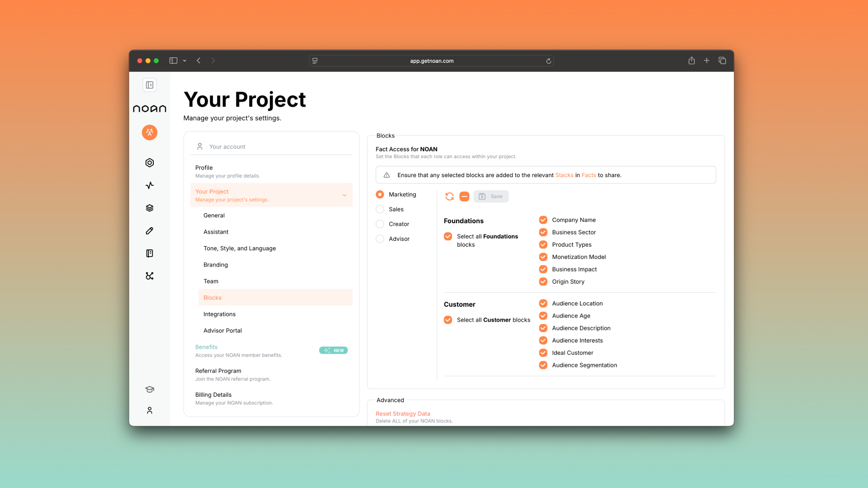868x488 pixels.
Task: Click the Stacks link in notice
Action: point(564,175)
